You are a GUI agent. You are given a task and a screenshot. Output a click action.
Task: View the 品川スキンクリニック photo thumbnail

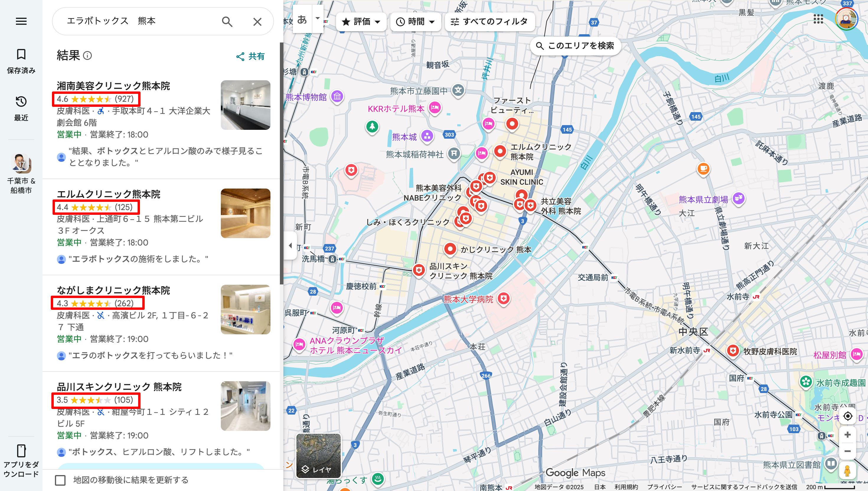coord(245,406)
